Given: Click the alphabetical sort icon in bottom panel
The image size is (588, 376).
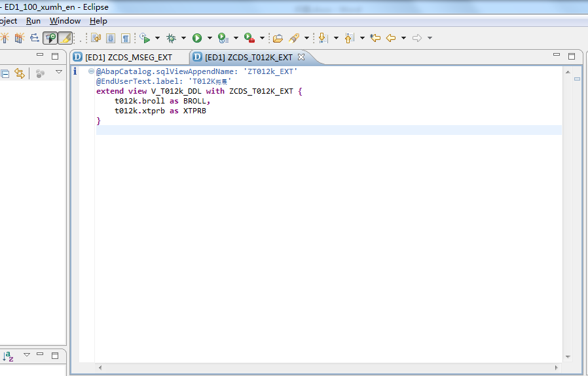Looking at the screenshot, I should (x=9, y=356).
